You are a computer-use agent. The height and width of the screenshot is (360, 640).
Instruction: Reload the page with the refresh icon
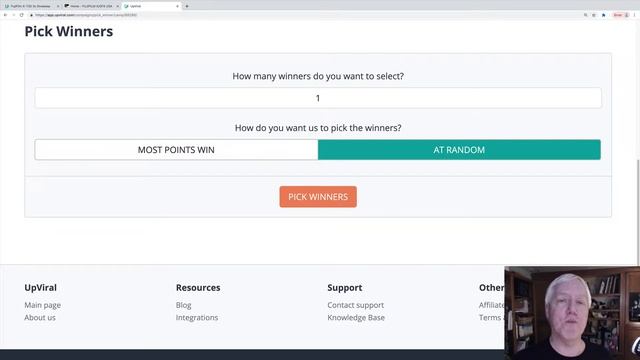(22, 15)
